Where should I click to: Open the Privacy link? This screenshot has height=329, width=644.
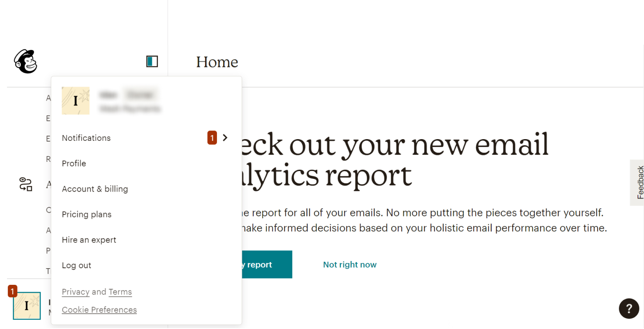pos(75,292)
